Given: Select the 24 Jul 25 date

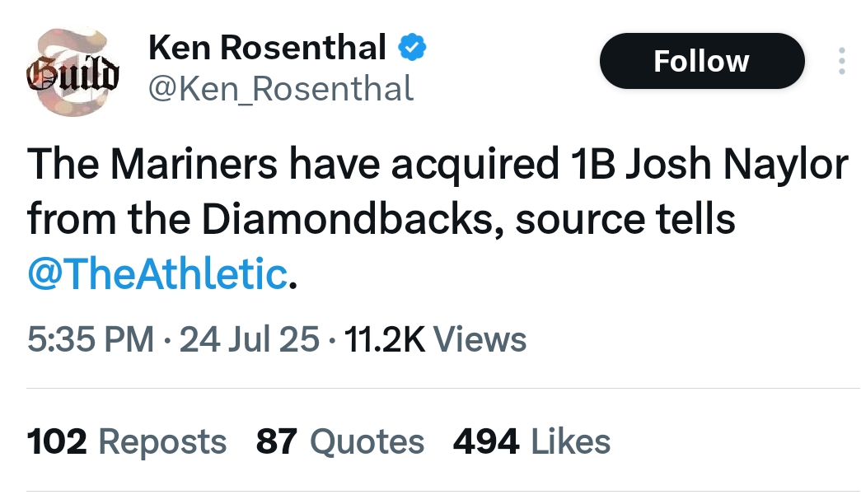Looking at the screenshot, I should point(250,339).
